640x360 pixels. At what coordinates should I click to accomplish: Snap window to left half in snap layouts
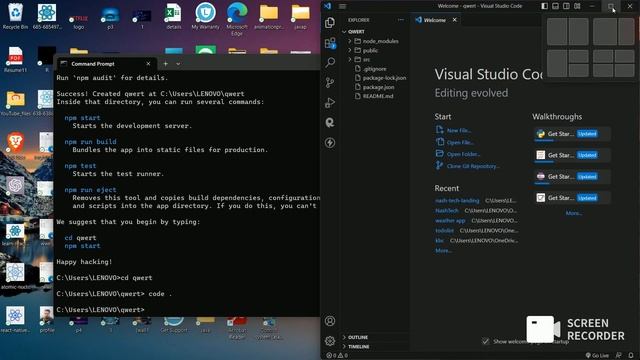point(557,31)
